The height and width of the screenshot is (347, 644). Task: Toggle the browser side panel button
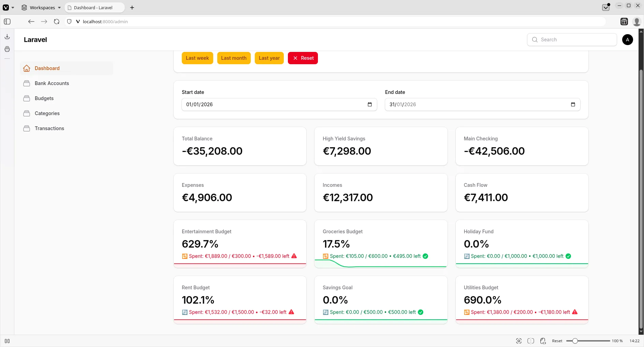pos(7,22)
